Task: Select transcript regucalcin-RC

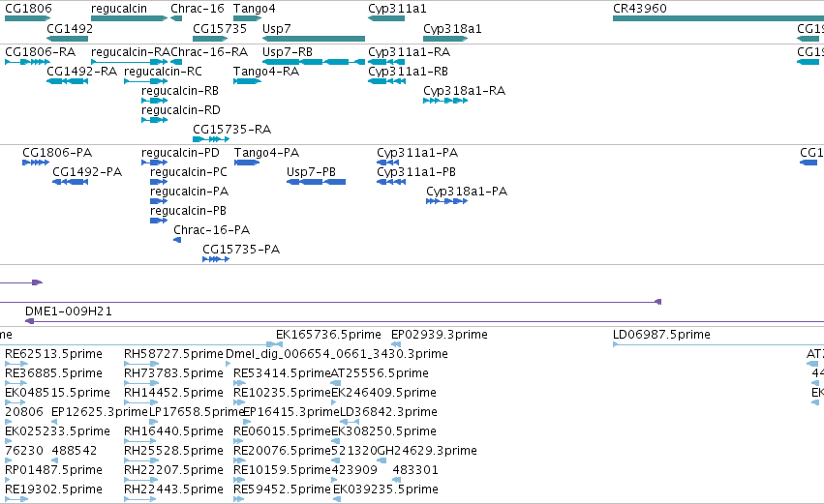Action: [x=163, y=72]
